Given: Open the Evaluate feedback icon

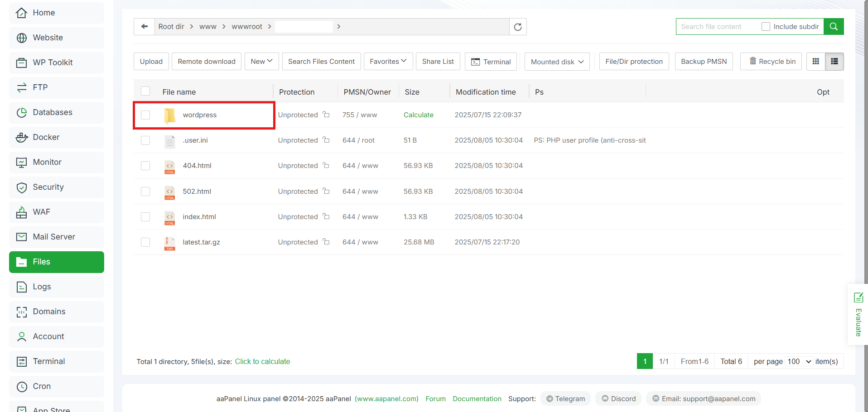Looking at the screenshot, I should (858, 297).
